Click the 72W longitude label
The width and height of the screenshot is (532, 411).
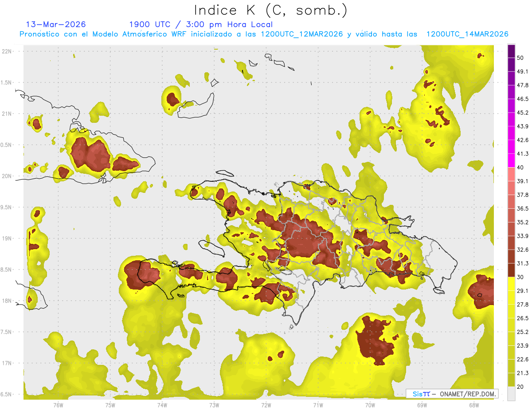coord(266,405)
